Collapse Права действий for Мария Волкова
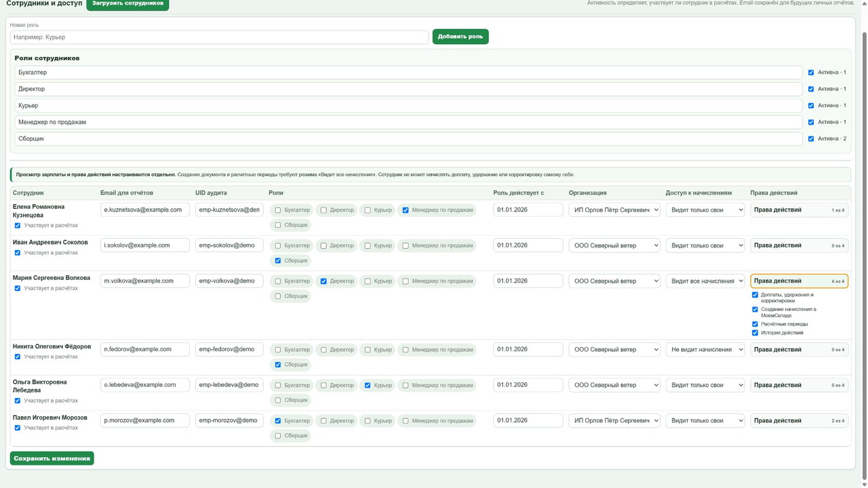868x488 pixels. pyautogui.click(x=800, y=281)
